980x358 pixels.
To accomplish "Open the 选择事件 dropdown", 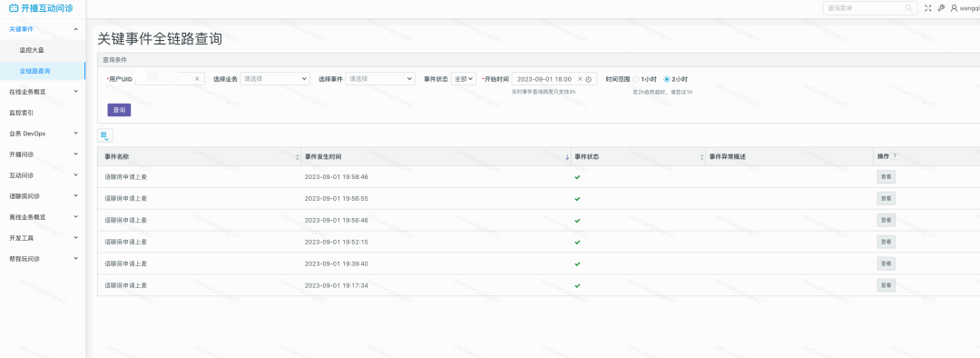I will click(x=380, y=79).
